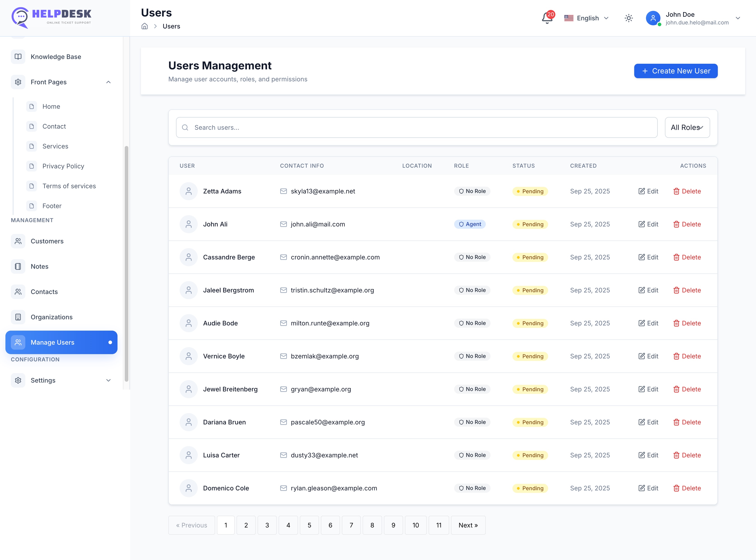The height and width of the screenshot is (560, 756).
Task: Open Customers in the sidebar
Action: [x=47, y=241]
